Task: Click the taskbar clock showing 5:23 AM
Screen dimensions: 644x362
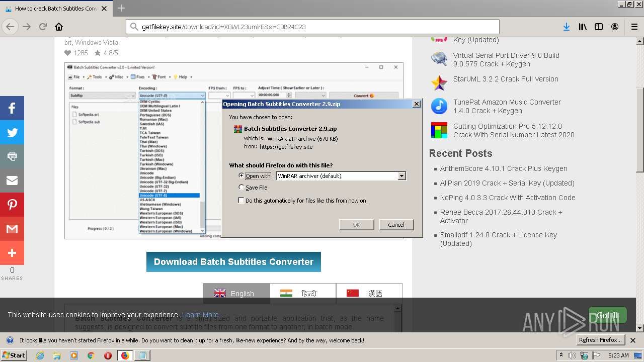Action: pyautogui.click(x=618, y=355)
